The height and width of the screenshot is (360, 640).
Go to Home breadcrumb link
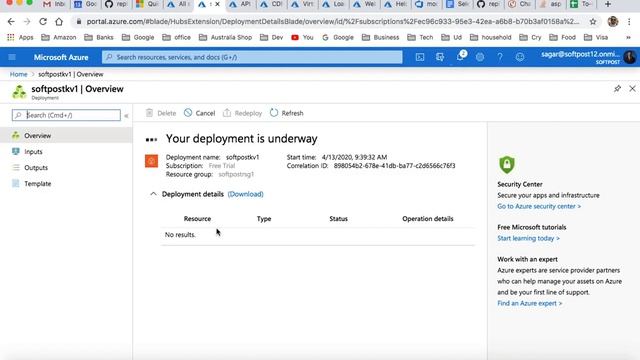coord(18,74)
